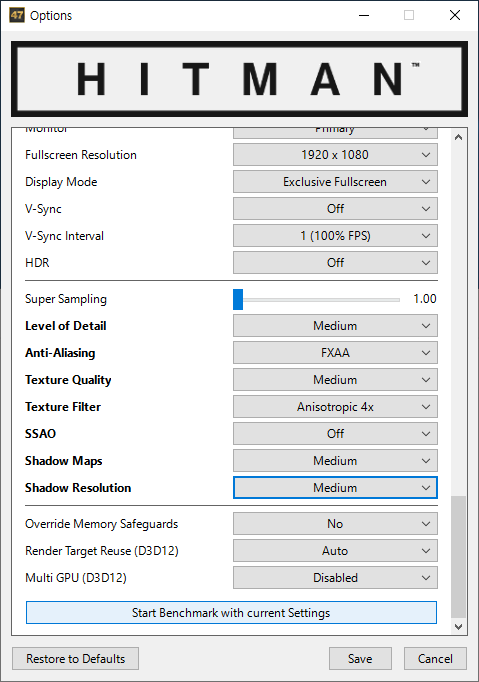Click the Level of Detail label
Screen dimensions: 479x682
click(66, 326)
